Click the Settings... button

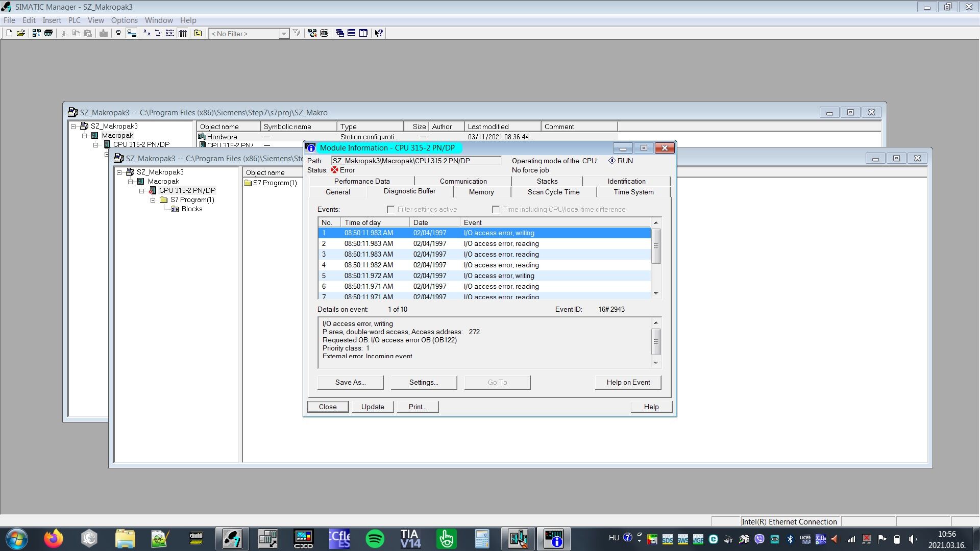(x=424, y=382)
